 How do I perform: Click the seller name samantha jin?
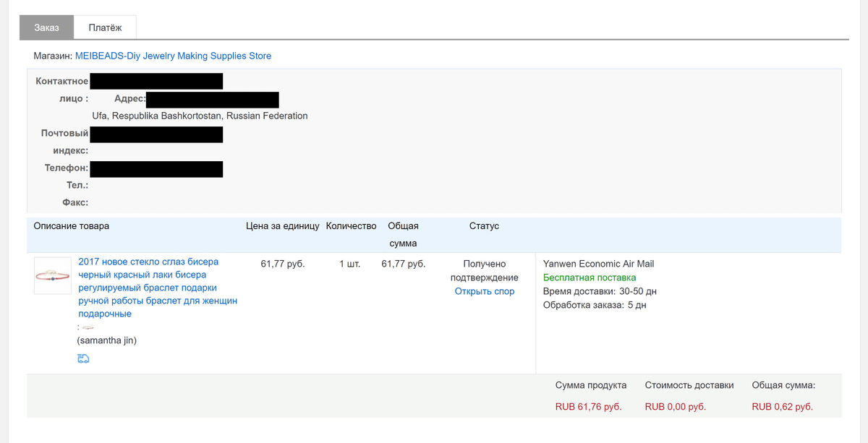[106, 340]
